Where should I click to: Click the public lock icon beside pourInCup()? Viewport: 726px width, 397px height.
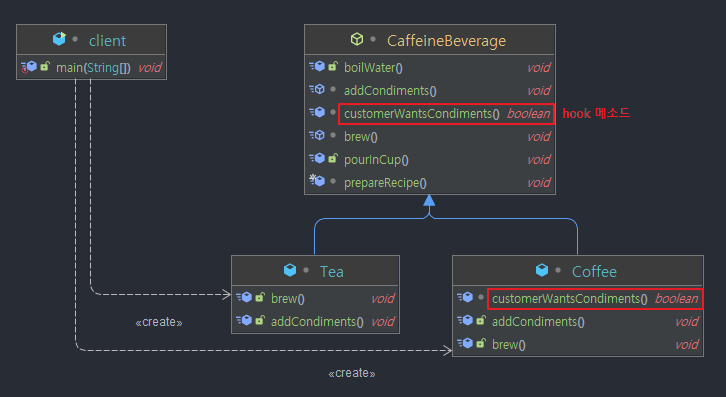pos(333,158)
